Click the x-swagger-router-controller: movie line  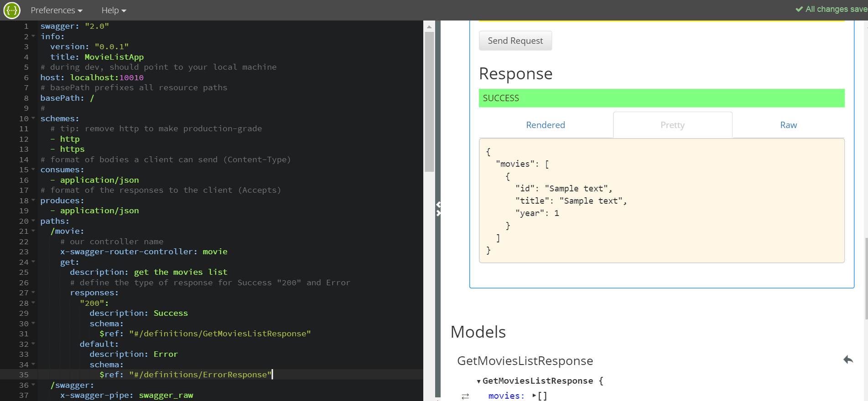coord(144,252)
